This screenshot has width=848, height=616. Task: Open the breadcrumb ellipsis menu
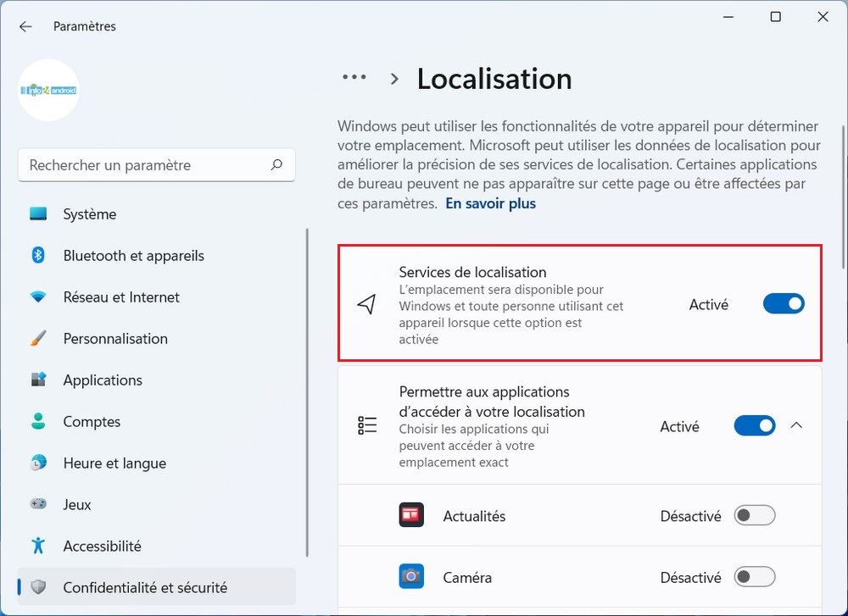pyautogui.click(x=354, y=77)
